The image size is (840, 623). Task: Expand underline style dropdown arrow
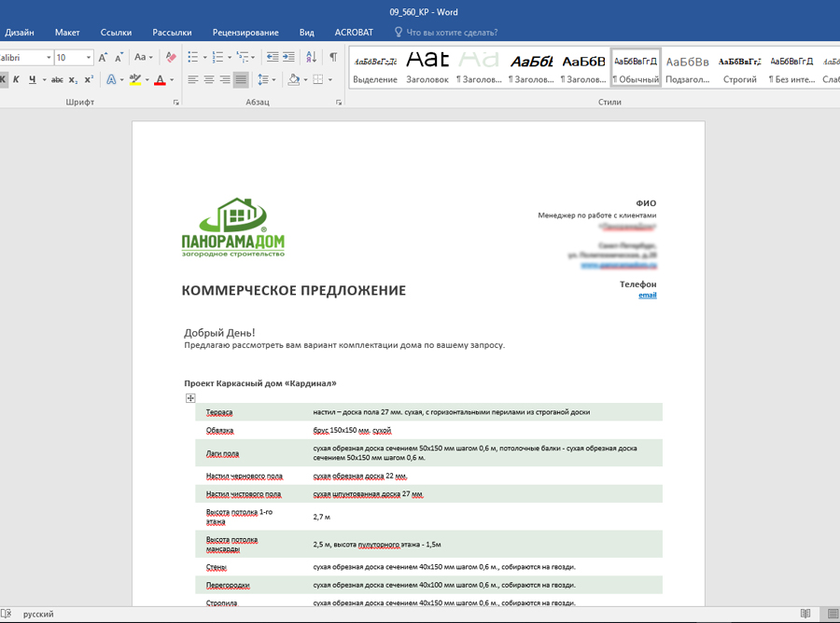[45, 80]
